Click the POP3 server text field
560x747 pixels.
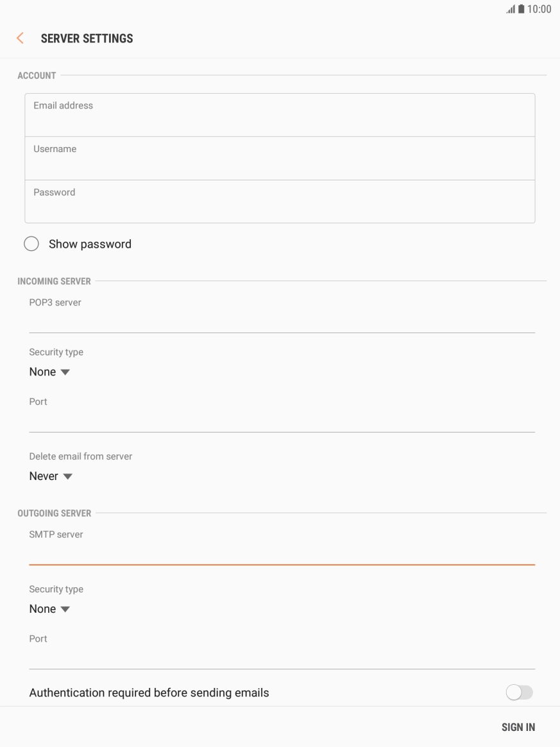tap(282, 320)
